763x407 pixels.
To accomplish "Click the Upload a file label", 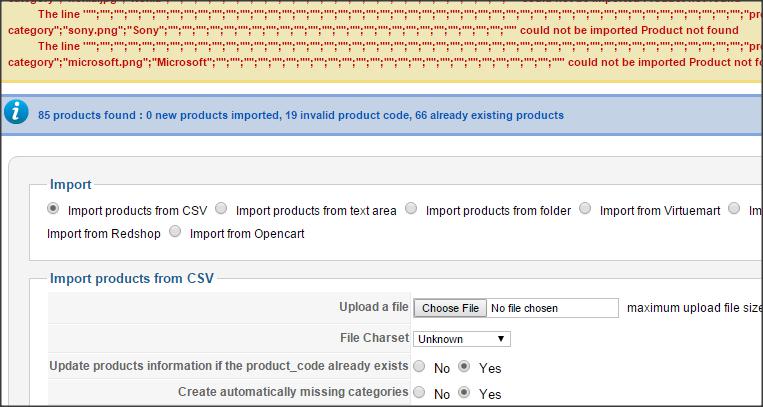I will [x=374, y=307].
